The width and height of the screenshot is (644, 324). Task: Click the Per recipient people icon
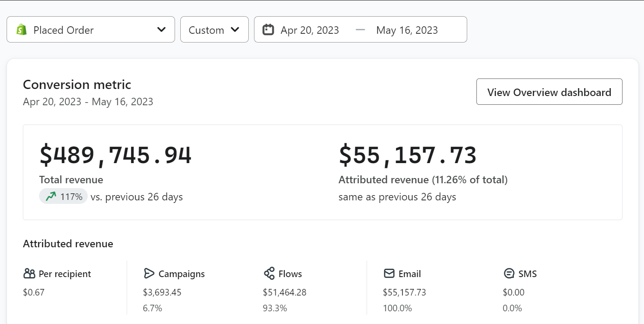(29, 274)
